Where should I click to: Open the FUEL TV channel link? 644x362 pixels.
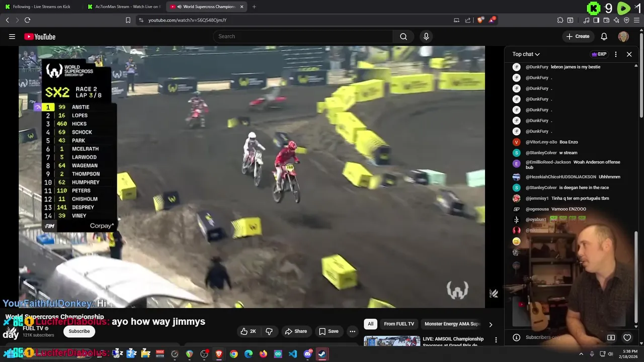click(x=33, y=328)
